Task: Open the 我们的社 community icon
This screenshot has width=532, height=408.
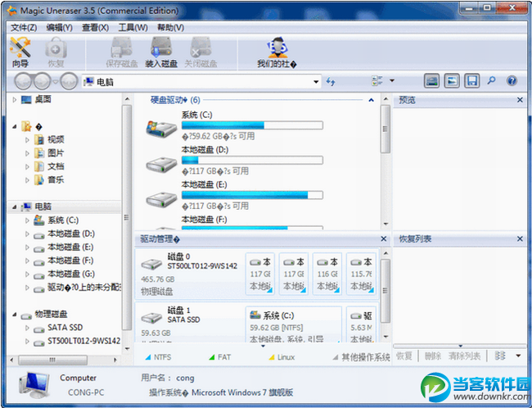Action: (x=277, y=52)
